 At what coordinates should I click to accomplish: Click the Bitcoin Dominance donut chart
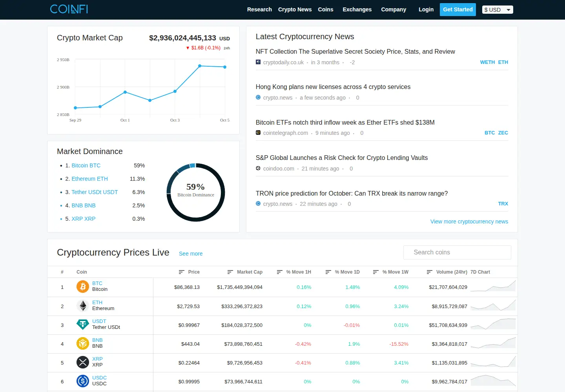(x=196, y=192)
